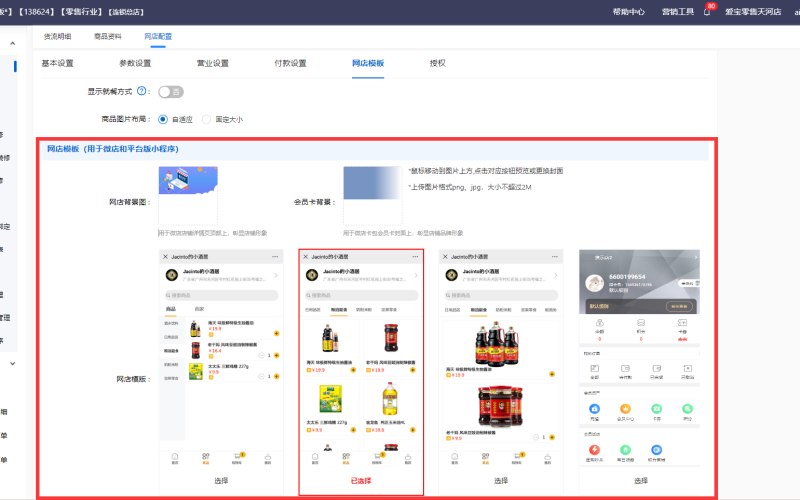This screenshot has width=800, height=500.
Task: Open the 授权 sub-tab
Action: (x=437, y=63)
